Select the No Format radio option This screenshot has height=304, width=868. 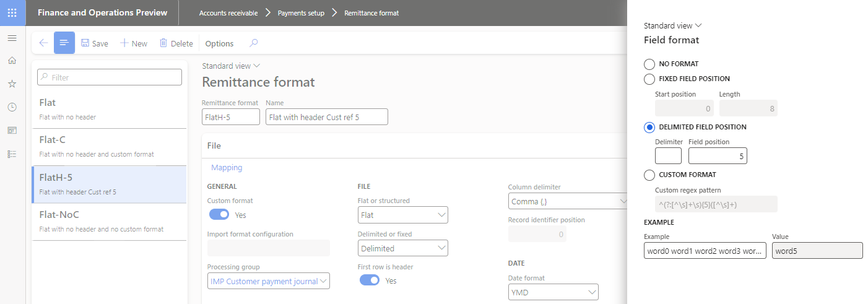tap(649, 64)
